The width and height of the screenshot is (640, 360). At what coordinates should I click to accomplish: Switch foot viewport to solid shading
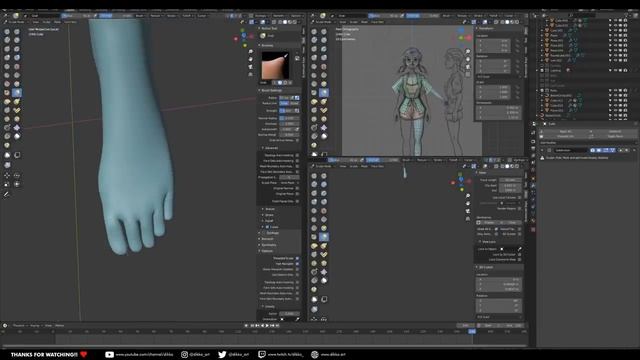(285, 22)
